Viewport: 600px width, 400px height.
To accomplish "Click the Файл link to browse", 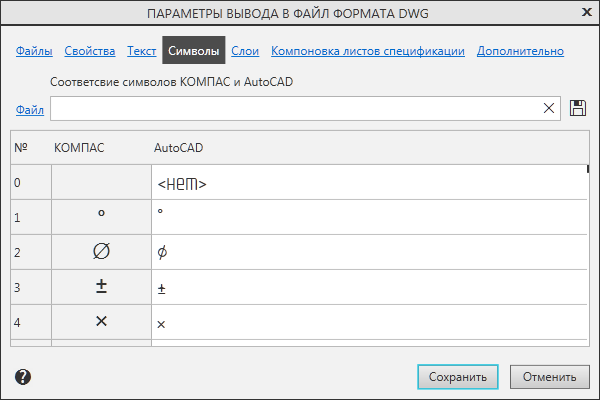I will (29, 109).
